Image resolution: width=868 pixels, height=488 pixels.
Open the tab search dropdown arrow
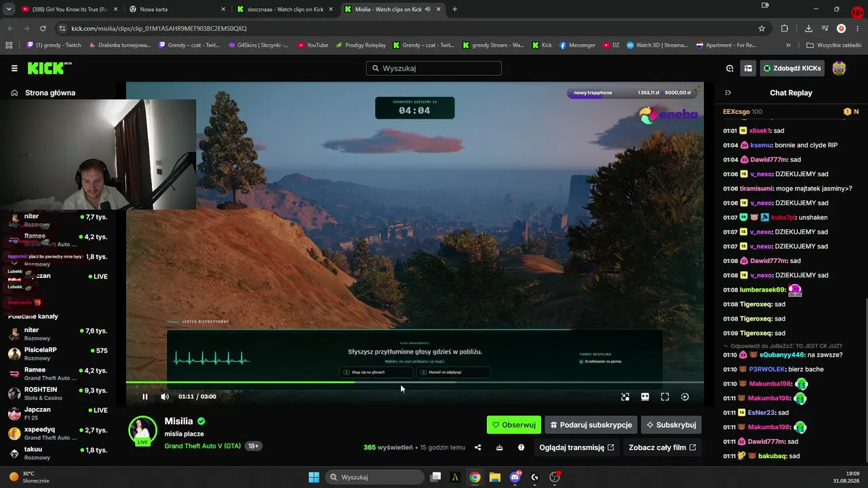pos(9,9)
